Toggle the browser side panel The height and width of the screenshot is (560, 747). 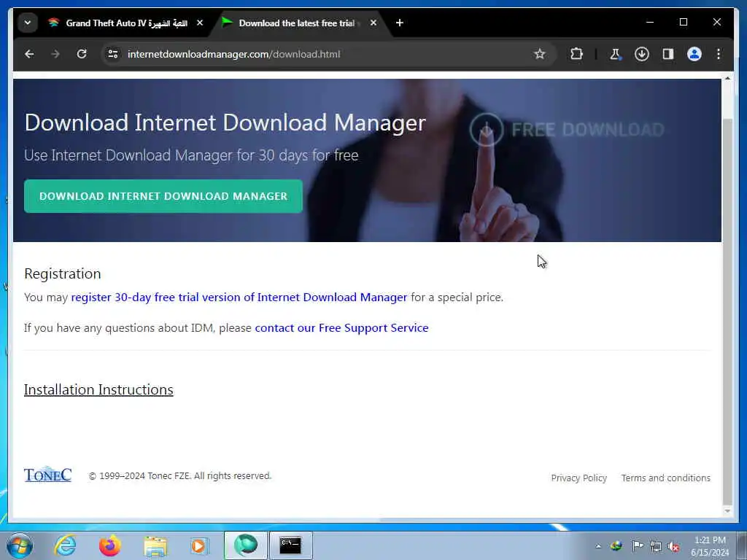(668, 54)
